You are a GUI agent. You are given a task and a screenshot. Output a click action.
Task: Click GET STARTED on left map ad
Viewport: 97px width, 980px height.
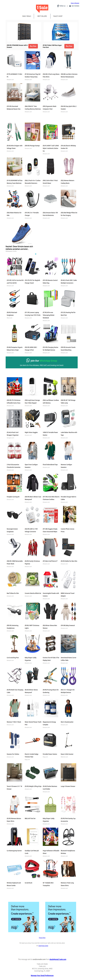(x=16, y=919)
